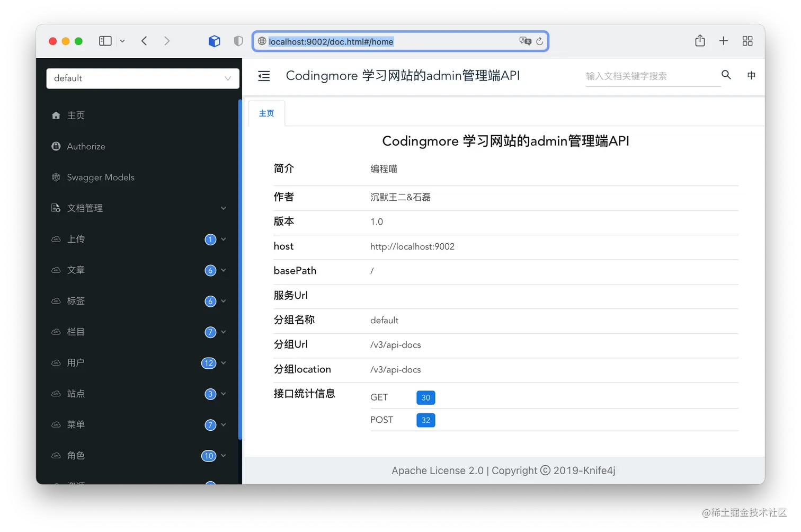The height and width of the screenshot is (532, 801).
Task: Expand the 标签 group chevron
Action: point(224,301)
